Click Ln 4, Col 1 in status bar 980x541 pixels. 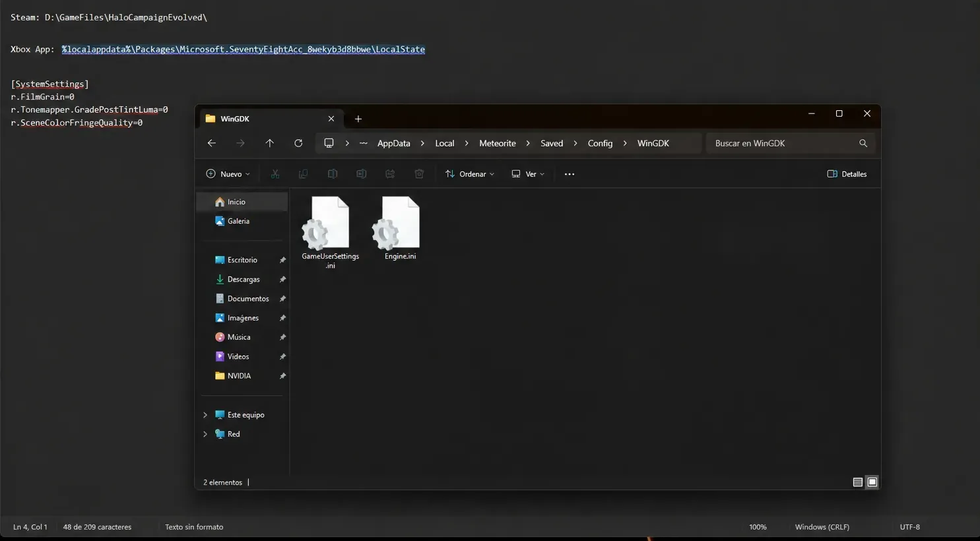coord(30,527)
